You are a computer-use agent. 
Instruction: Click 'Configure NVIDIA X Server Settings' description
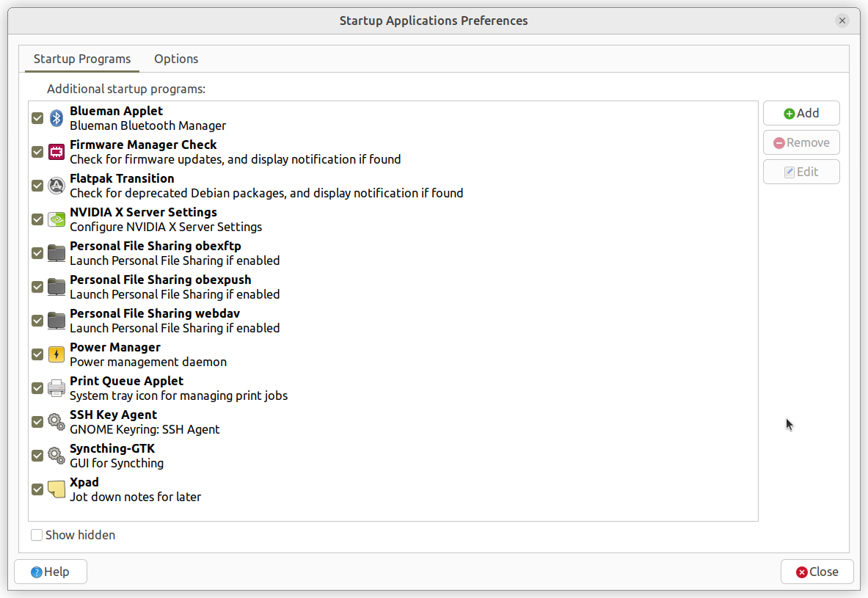(x=166, y=227)
